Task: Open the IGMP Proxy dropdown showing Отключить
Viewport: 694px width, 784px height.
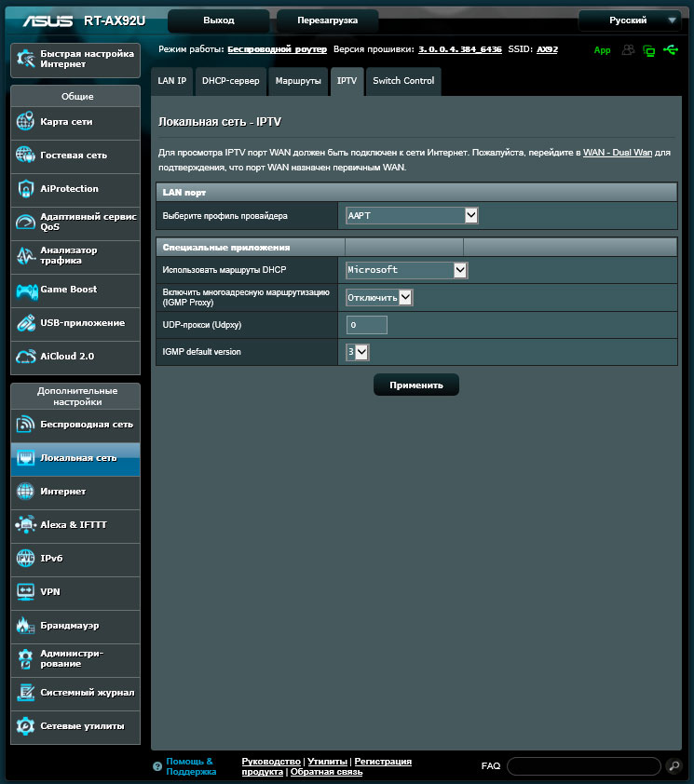Action: tap(379, 298)
